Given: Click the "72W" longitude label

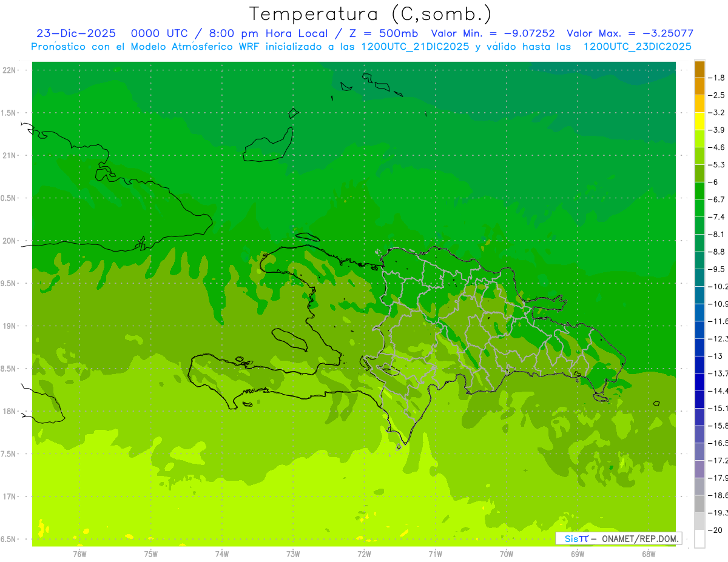Looking at the screenshot, I should (x=364, y=554).
